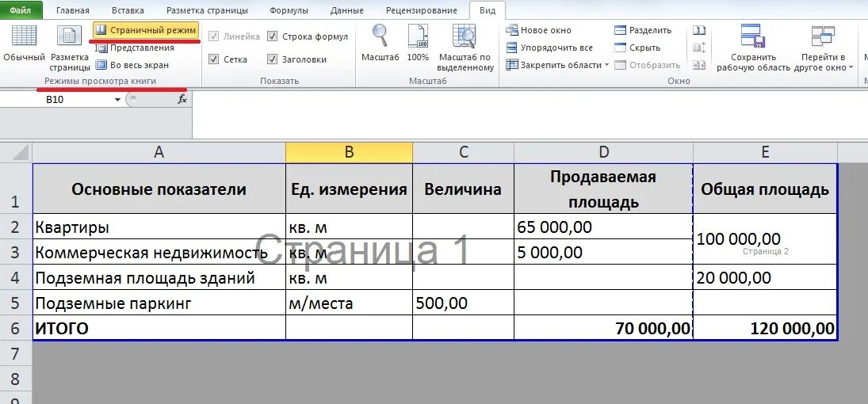Activate Во весь экран full screen
Image resolution: width=868 pixels, height=404 pixels.
(132, 65)
